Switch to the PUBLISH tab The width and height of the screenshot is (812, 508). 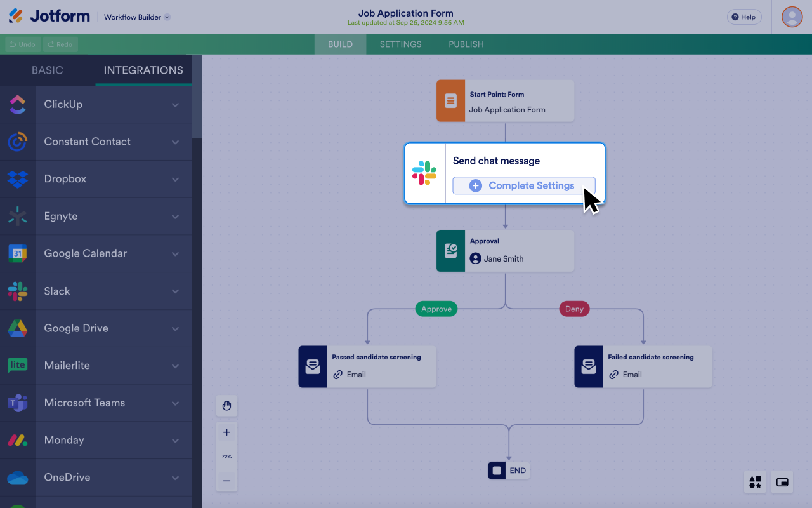(x=466, y=44)
